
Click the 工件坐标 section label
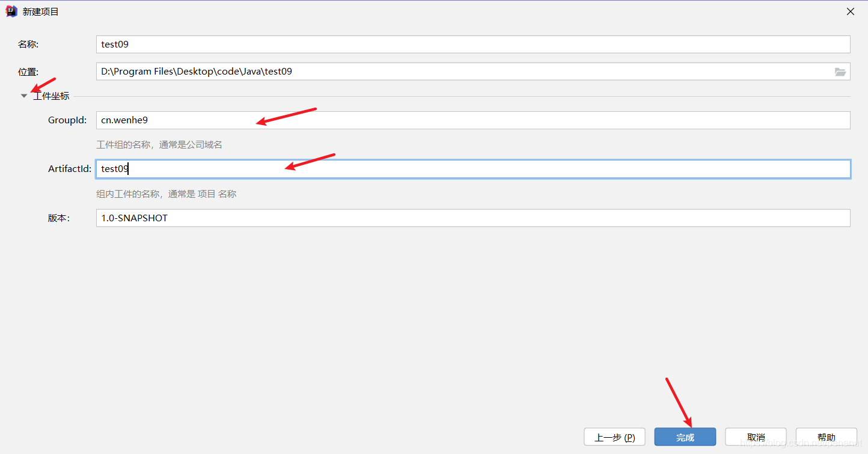[x=51, y=96]
